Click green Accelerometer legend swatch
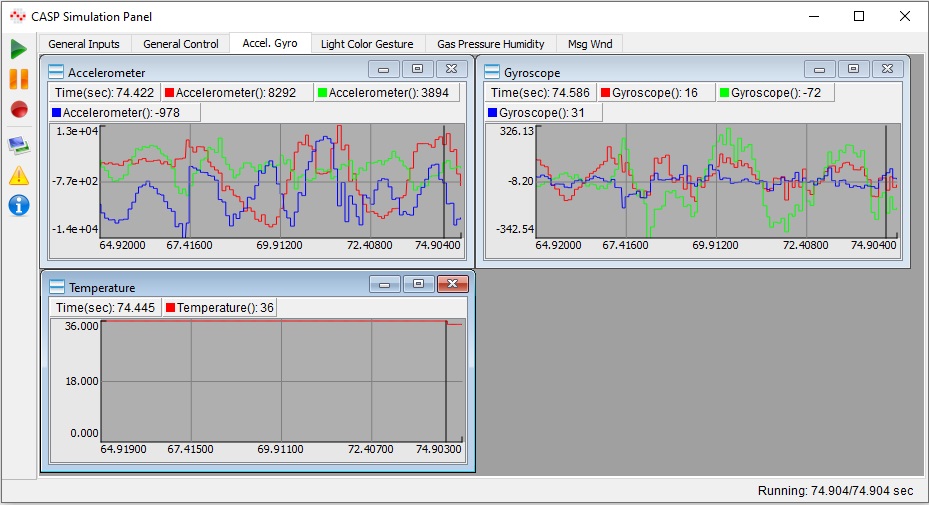Screen dimensions: 929x506 tap(322, 92)
